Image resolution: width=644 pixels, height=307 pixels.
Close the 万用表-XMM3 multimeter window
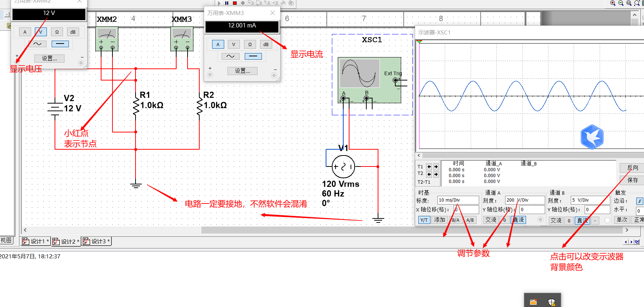[x=273, y=13]
